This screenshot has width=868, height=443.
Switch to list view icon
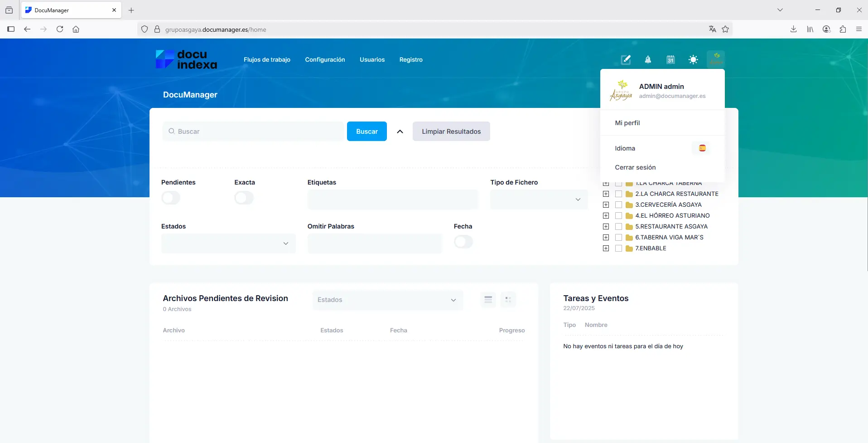[488, 300]
